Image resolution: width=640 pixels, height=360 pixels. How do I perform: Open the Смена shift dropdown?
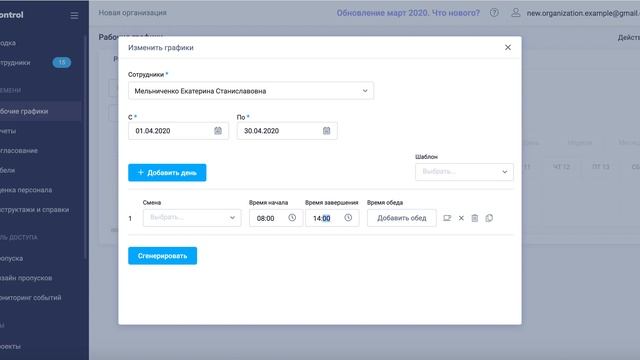pyautogui.click(x=192, y=218)
